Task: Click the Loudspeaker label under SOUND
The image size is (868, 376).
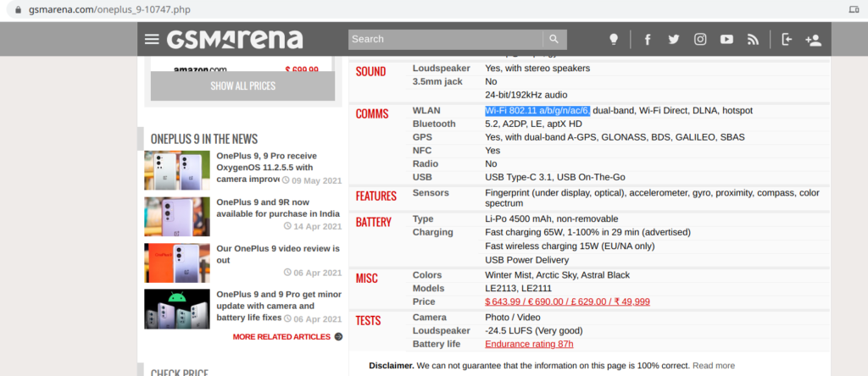Action: (x=441, y=69)
